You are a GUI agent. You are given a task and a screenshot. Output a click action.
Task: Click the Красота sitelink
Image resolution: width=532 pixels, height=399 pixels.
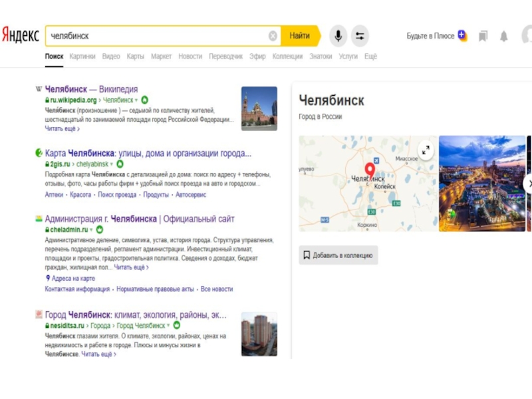pos(80,195)
